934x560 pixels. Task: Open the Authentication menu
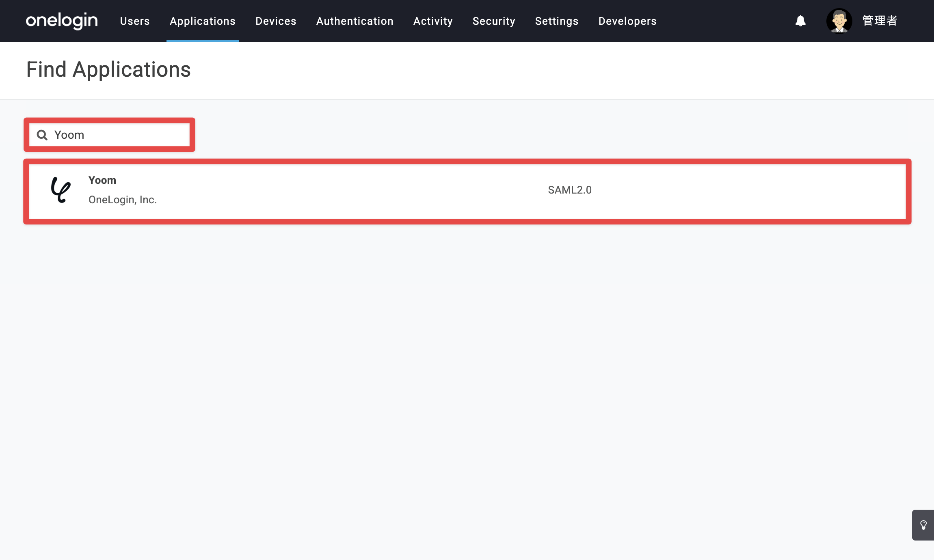(x=355, y=21)
